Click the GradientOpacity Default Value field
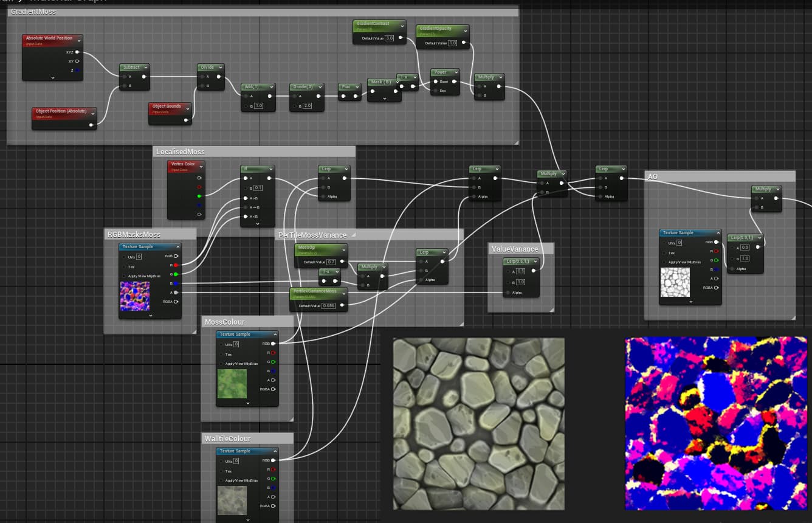Screen dimensions: 812x523 pos(452,43)
